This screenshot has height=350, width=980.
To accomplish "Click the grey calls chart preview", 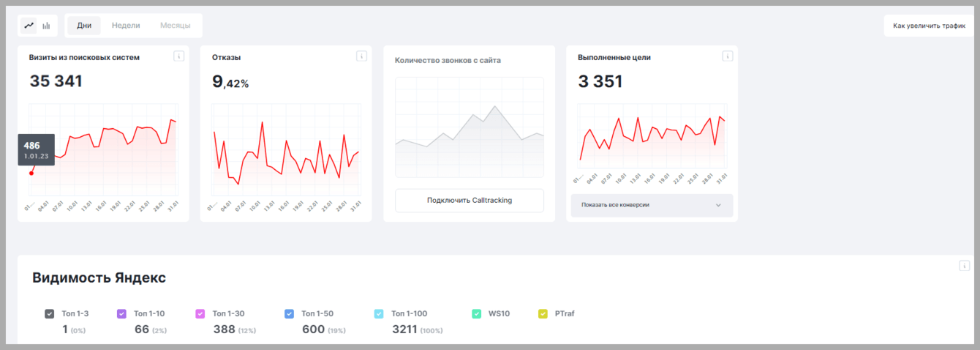I will pos(470,127).
